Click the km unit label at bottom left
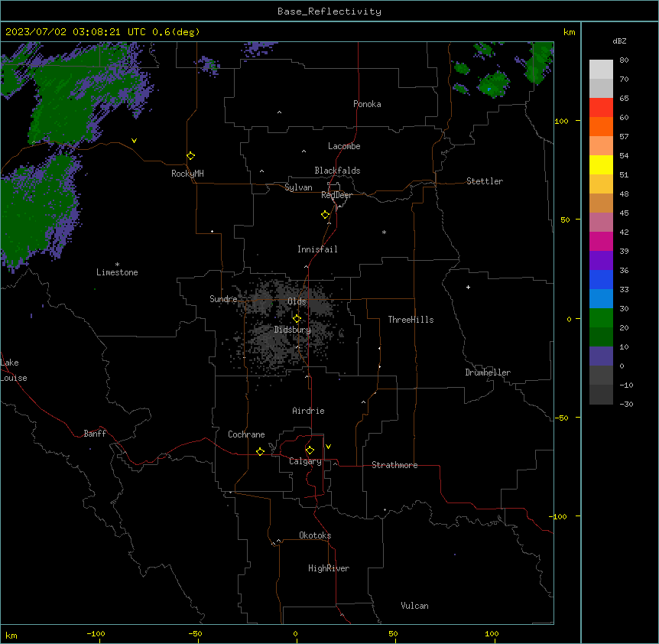659x644 pixels. click(x=11, y=636)
